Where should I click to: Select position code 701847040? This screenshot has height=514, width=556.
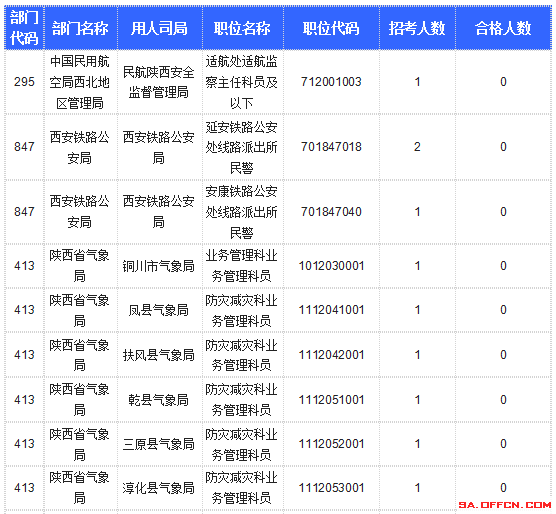pos(331,212)
